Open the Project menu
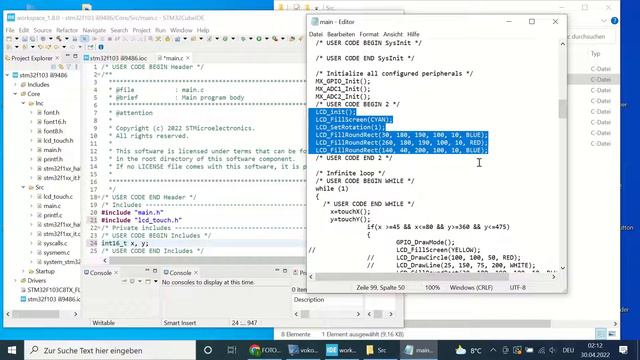Screen dimensions: 640x360 (x=141, y=30)
